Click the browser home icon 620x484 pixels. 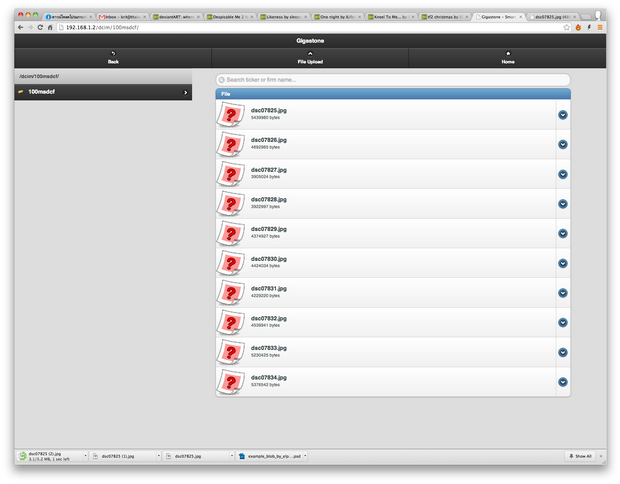50,27
